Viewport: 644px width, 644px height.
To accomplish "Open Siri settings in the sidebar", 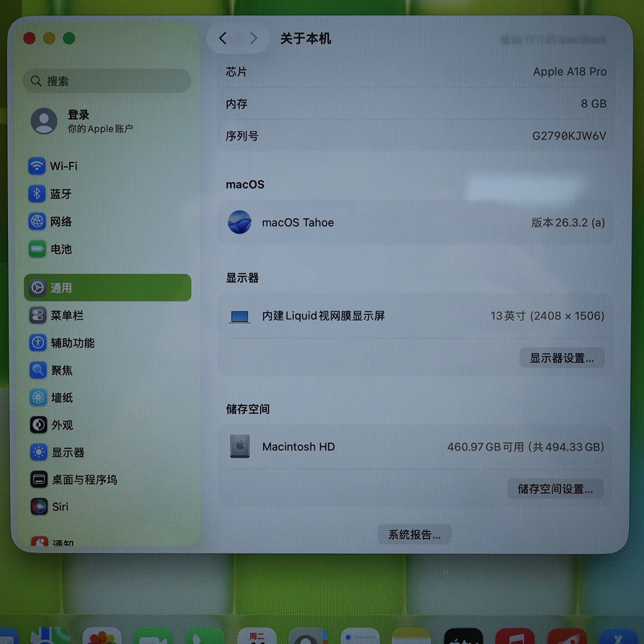I will pos(107,506).
